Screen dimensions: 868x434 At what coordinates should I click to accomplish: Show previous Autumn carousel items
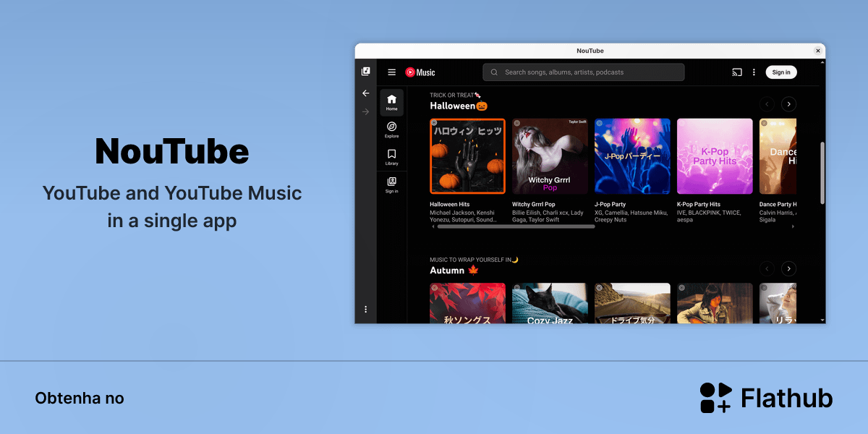point(767,268)
